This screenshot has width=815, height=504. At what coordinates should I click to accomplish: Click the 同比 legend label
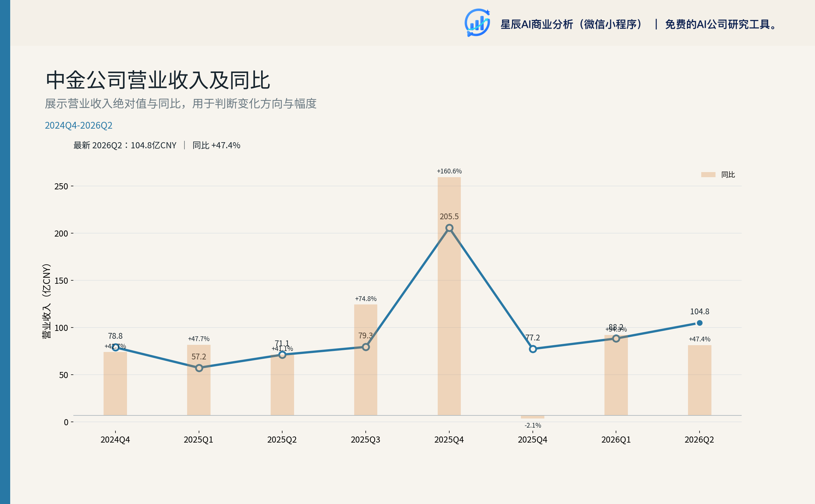[x=728, y=174]
